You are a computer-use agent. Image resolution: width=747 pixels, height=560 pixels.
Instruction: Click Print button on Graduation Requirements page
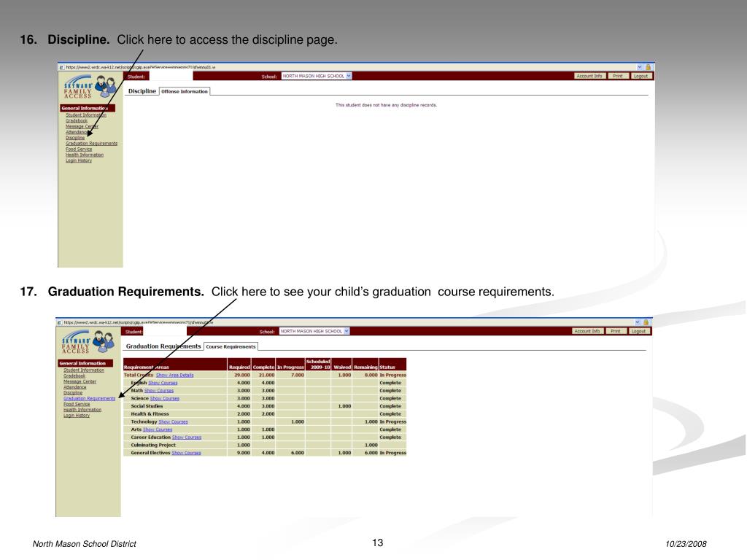(616, 331)
